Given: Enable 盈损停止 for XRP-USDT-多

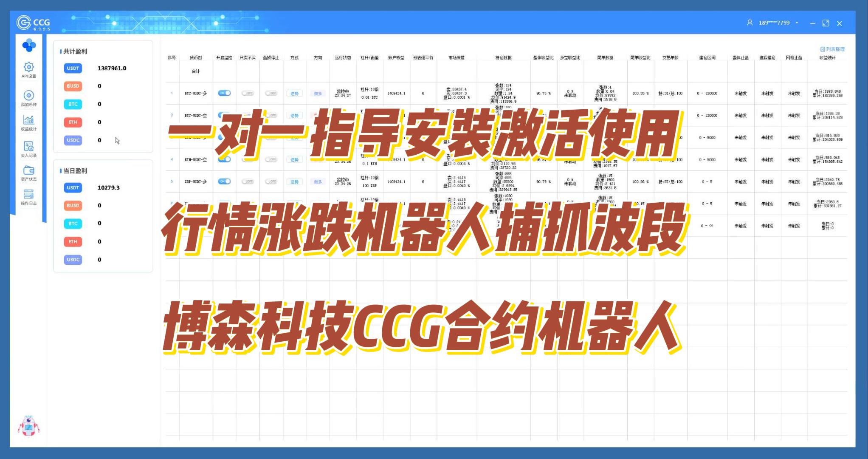Looking at the screenshot, I should point(271,181).
